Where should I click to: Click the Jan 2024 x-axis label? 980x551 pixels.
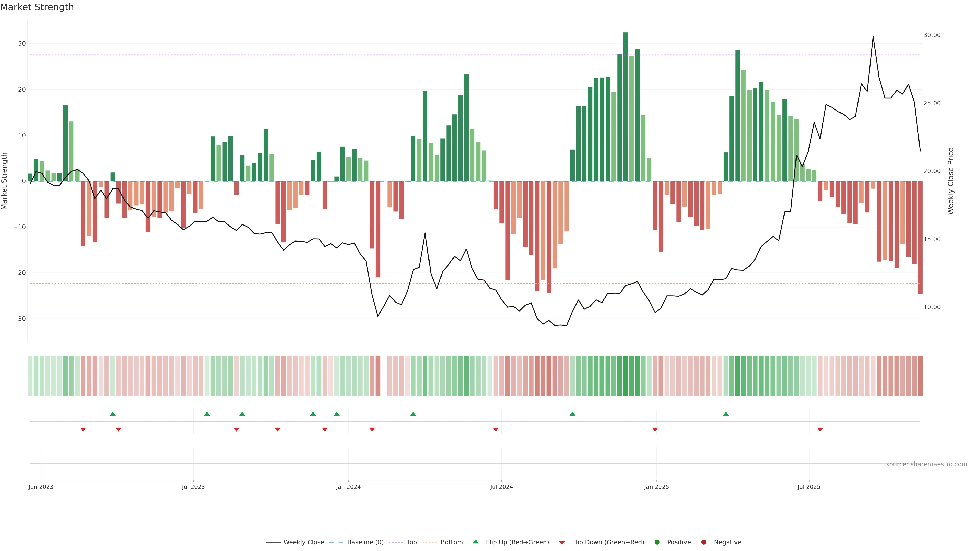[348, 487]
